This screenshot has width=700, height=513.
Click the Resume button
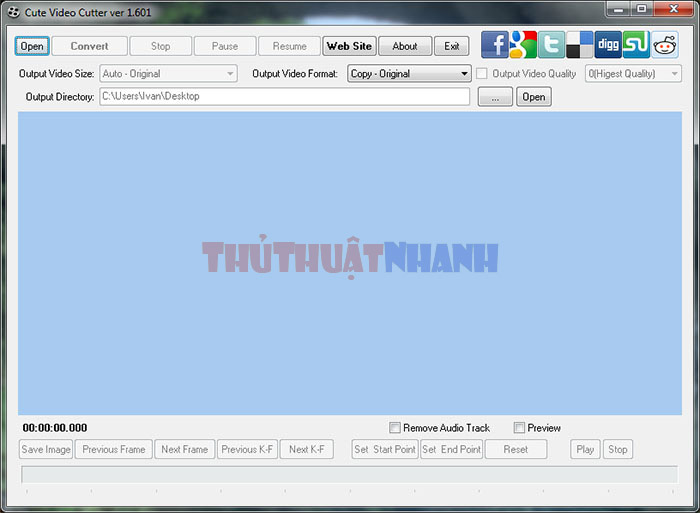pyautogui.click(x=289, y=46)
